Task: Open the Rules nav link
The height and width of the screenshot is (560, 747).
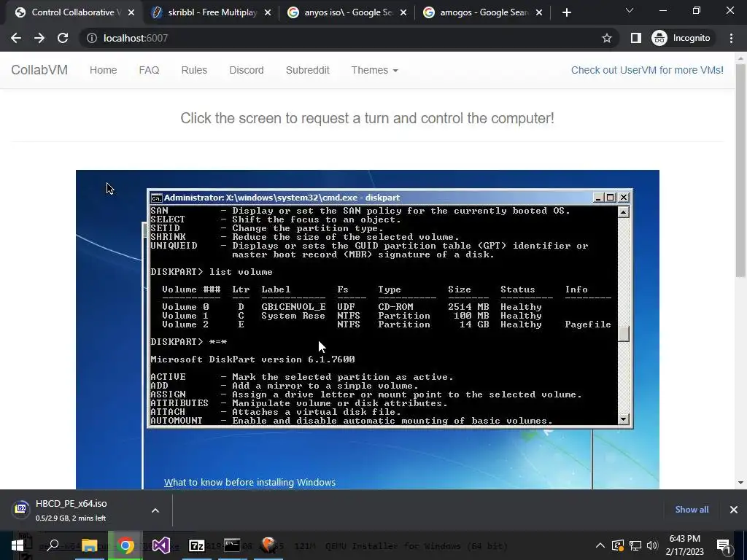Action: 194,70
